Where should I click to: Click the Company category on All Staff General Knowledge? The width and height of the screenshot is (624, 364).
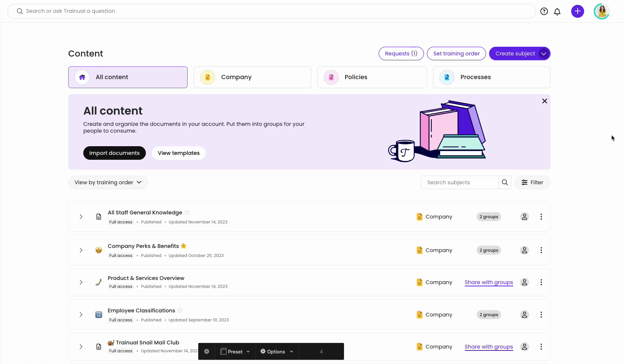434,217
